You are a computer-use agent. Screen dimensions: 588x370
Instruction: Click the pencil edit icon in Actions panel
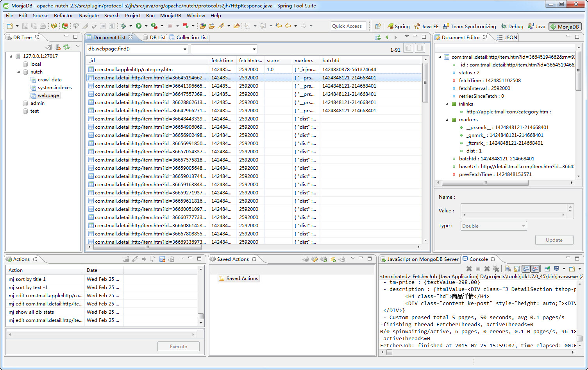[x=135, y=259]
